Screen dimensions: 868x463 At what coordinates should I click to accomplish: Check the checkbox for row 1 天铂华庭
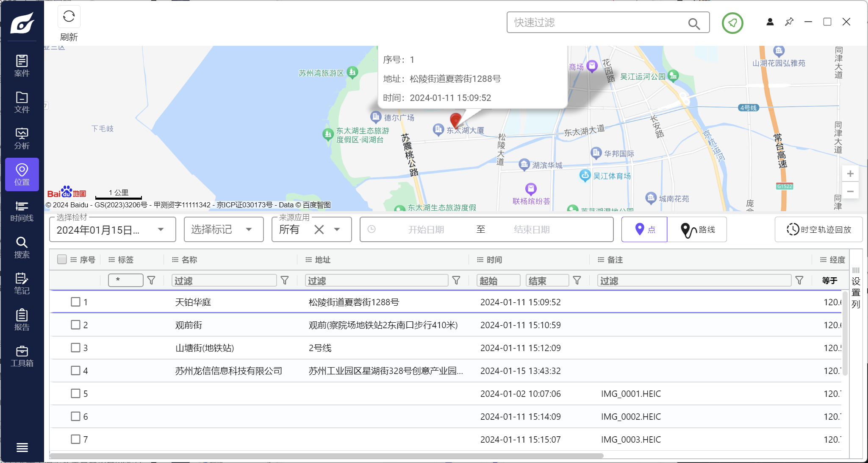pyautogui.click(x=75, y=302)
